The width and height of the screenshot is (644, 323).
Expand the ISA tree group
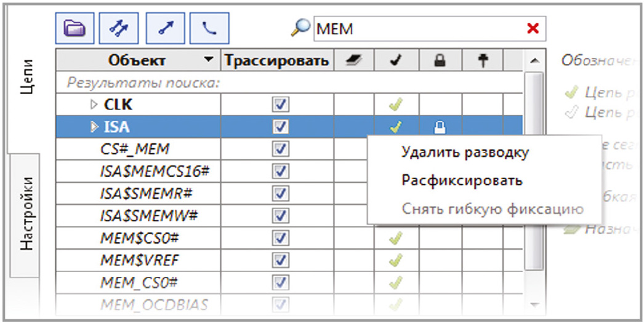tap(94, 127)
